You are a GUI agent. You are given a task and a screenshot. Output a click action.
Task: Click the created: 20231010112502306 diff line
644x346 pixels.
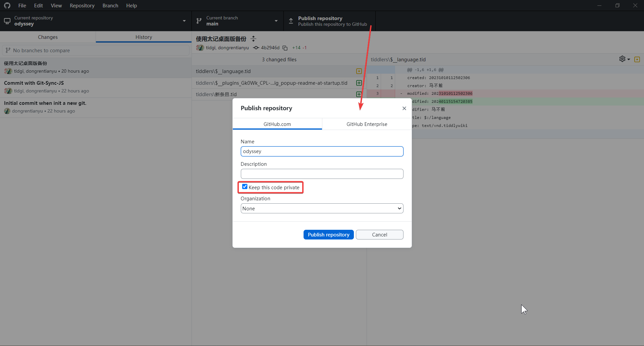coord(438,78)
